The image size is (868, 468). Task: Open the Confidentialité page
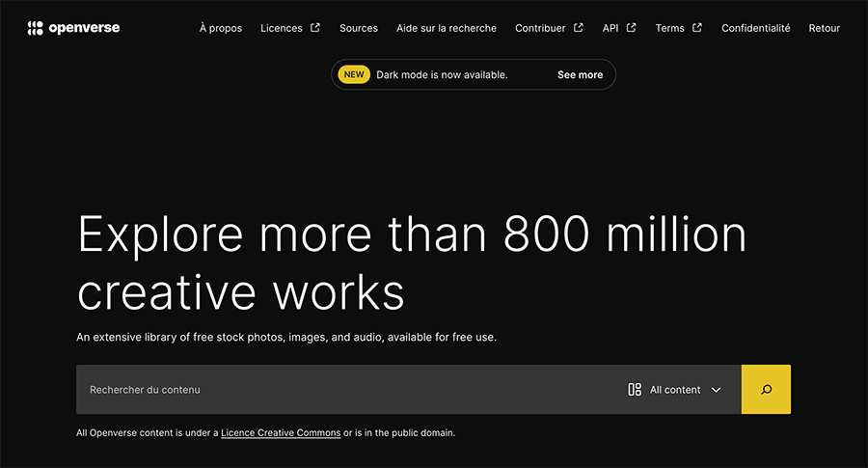click(x=755, y=28)
